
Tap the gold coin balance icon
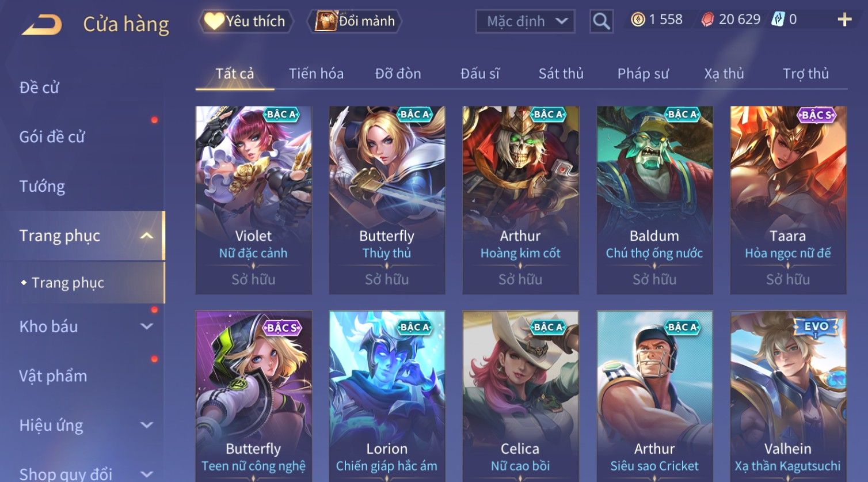[638, 20]
